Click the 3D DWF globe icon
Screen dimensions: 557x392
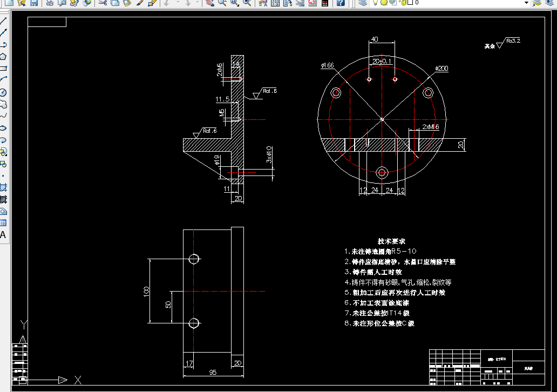click(86, 3)
